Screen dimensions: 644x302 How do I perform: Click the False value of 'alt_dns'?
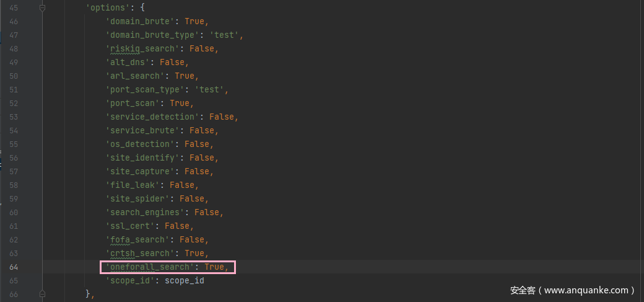(x=172, y=62)
